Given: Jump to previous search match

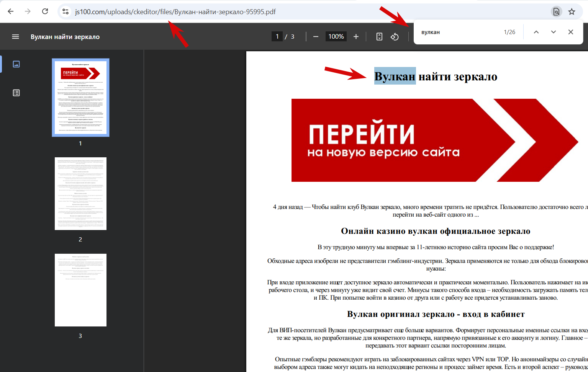Looking at the screenshot, I should point(536,32).
